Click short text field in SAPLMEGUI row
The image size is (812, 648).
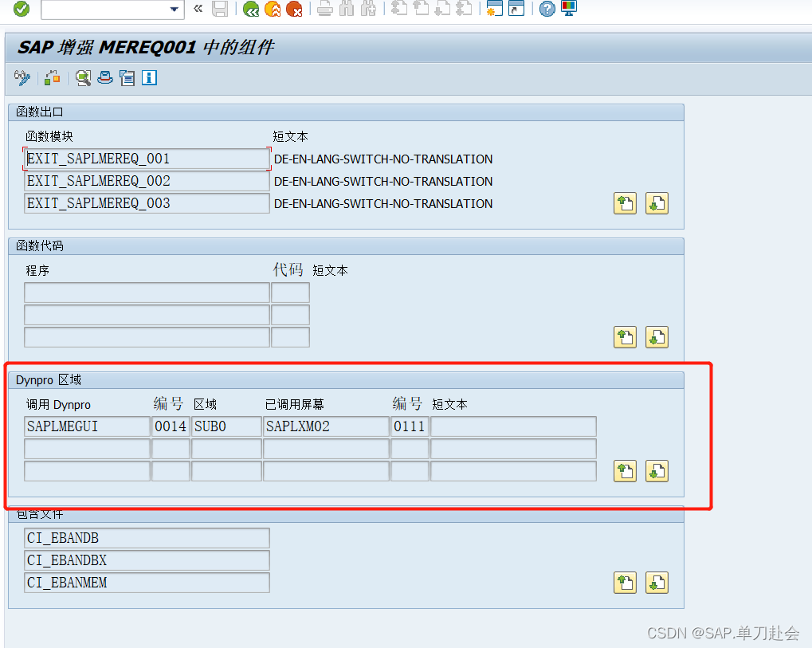point(513,426)
